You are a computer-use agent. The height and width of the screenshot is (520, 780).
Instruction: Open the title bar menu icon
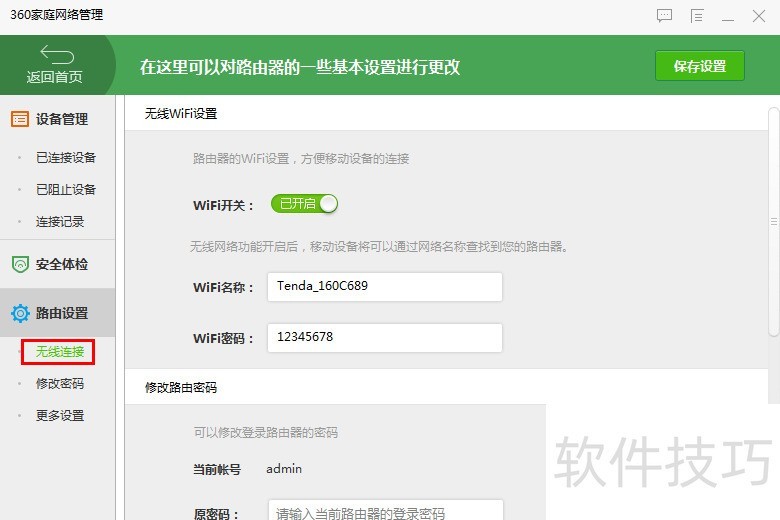[697, 16]
